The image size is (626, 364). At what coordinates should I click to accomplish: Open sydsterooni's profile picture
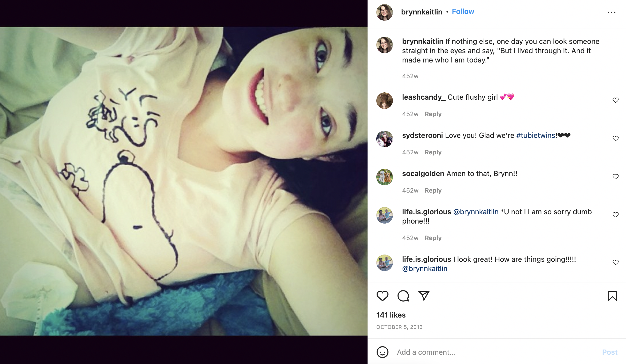[x=384, y=139]
